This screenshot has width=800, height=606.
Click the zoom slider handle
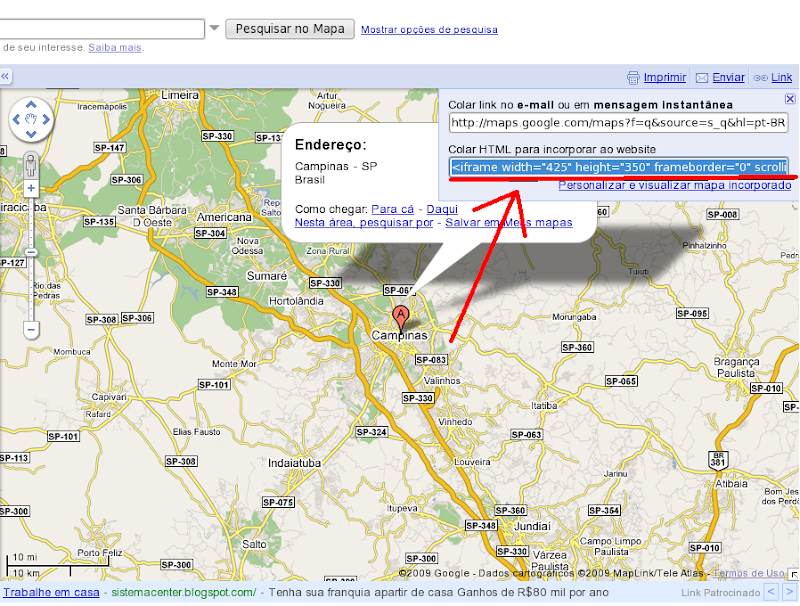[31, 252]
